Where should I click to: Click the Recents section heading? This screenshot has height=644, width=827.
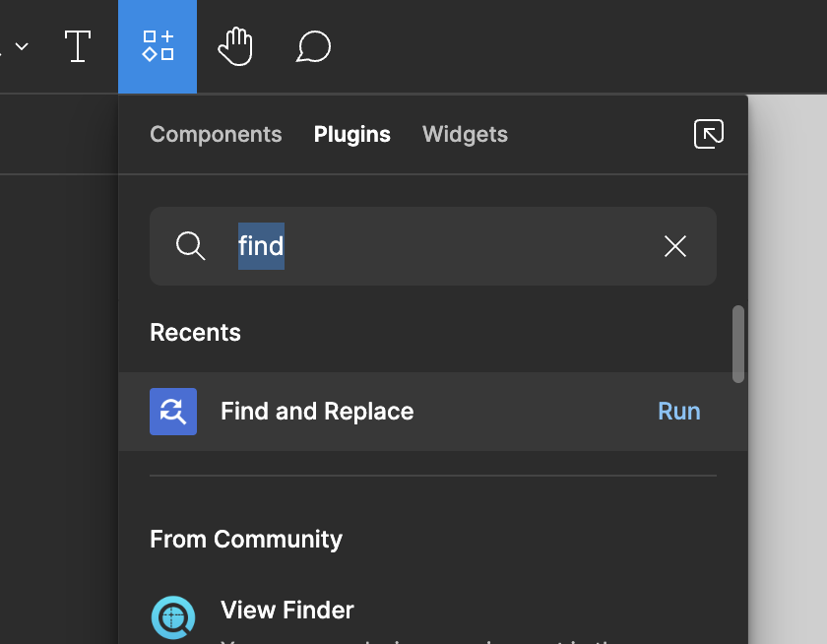coord(195,333)
